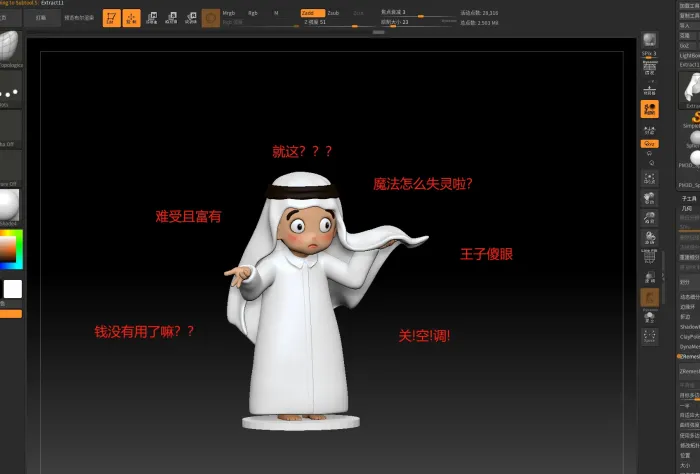Collapse the 几何 geometry section

tap(689, 208)
